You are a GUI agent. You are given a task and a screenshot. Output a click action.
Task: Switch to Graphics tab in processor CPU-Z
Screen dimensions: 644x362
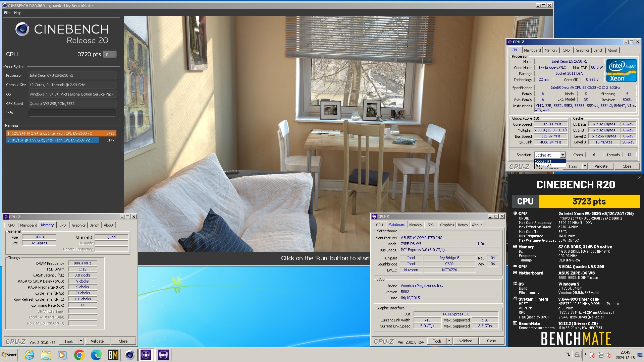(582, 50)
